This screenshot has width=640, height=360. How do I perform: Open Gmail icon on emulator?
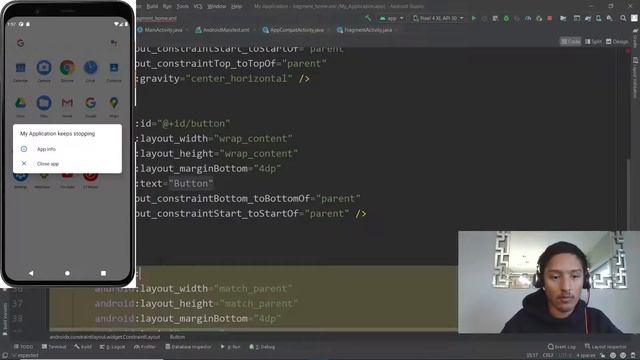[67, 103]
